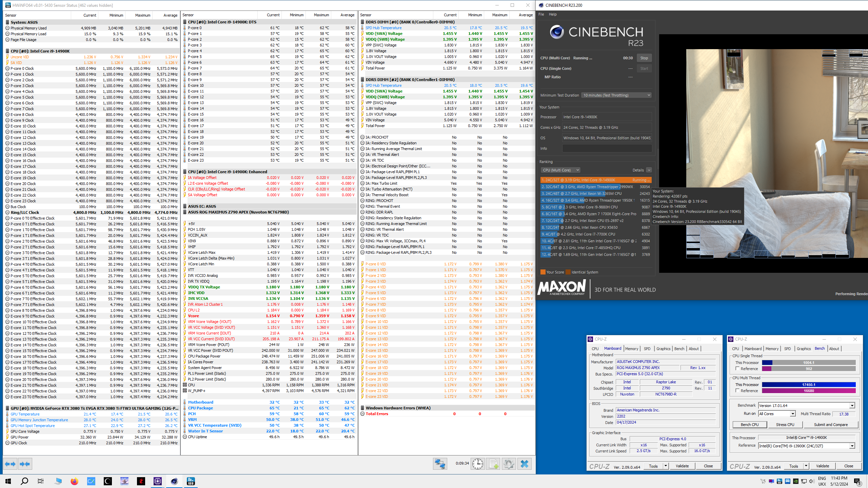Open Windows taskbar search
The image size is (868, 488).
(24, 481)
